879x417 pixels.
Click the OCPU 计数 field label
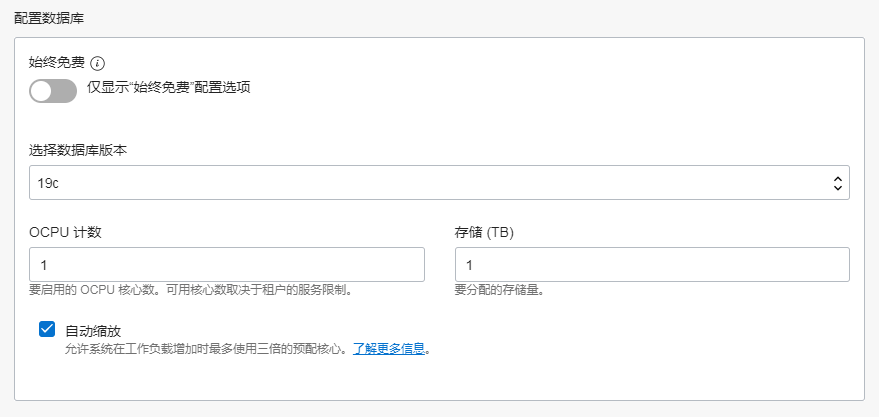click(x=66, y=232)
